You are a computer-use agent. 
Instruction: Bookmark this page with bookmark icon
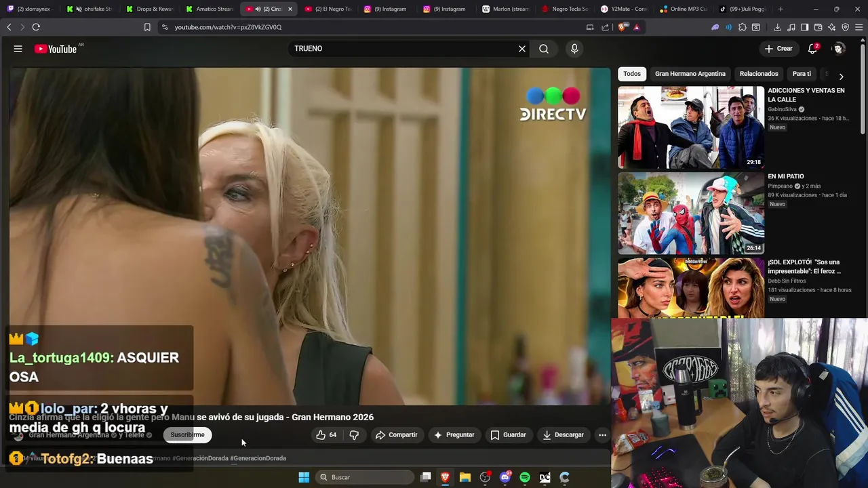147,27
